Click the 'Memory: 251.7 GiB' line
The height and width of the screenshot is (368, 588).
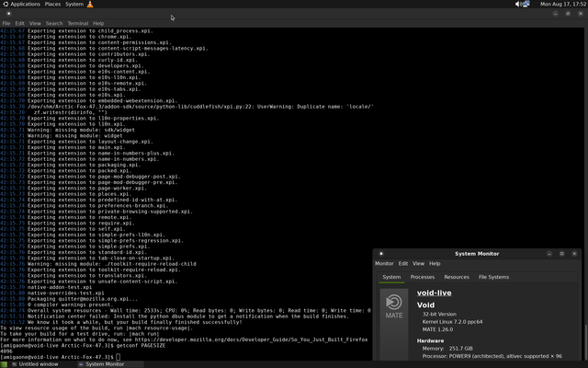[x=447, y=349]
